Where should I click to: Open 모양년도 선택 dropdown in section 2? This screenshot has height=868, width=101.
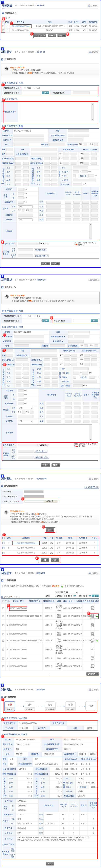(25, 219)
